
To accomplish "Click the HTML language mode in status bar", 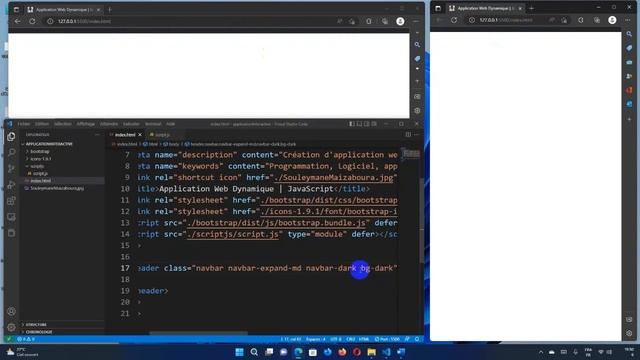I will [x=364, y=339].
